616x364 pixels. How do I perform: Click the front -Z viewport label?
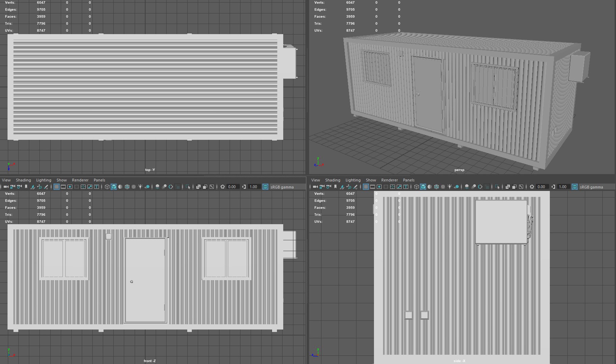[150, 361]
